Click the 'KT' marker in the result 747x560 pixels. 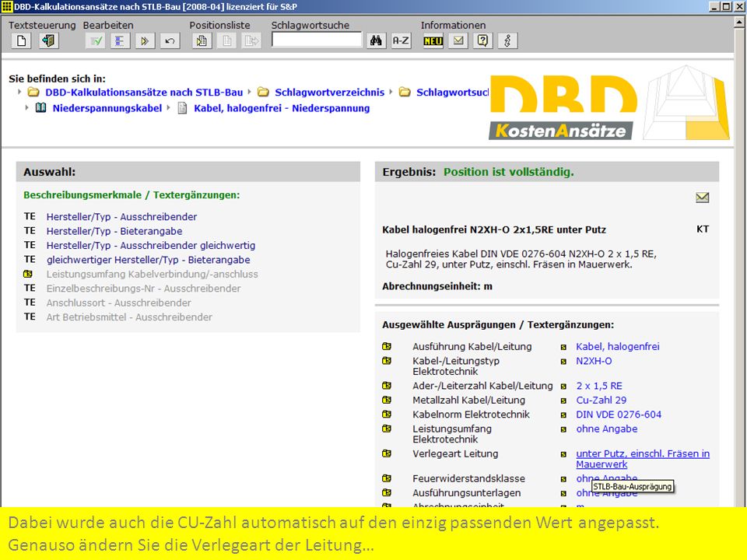click(702, 229)
